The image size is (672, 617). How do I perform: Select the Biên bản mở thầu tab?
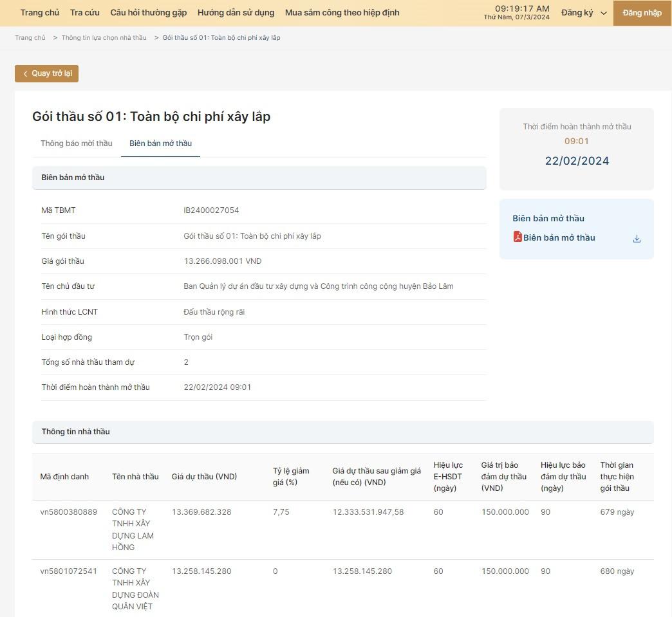[x=160, y=143]
